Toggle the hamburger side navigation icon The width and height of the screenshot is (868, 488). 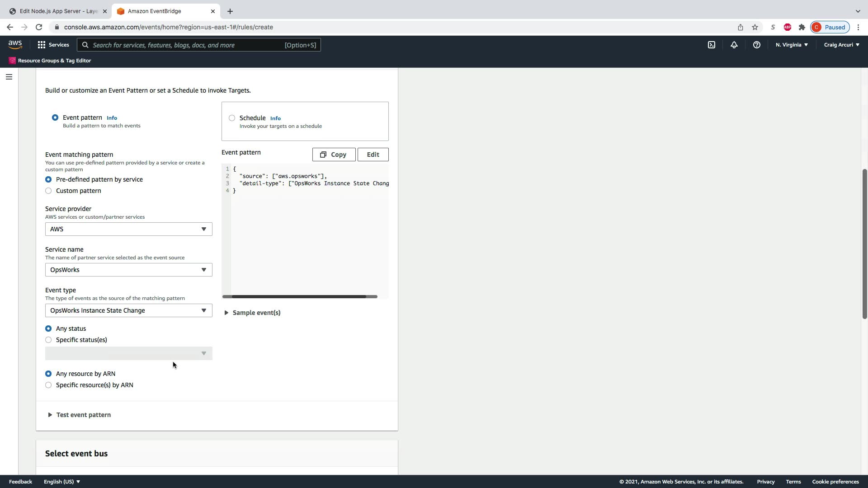[9, 77]
